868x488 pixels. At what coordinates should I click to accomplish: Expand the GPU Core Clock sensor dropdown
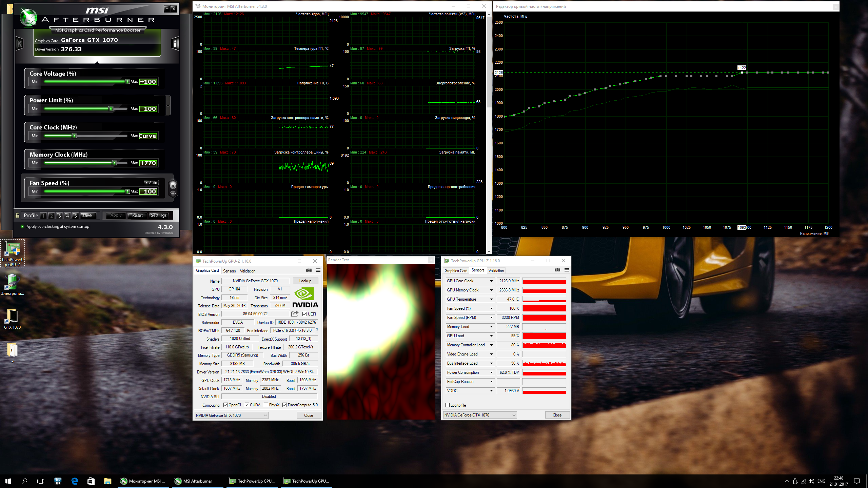point(491,281)
